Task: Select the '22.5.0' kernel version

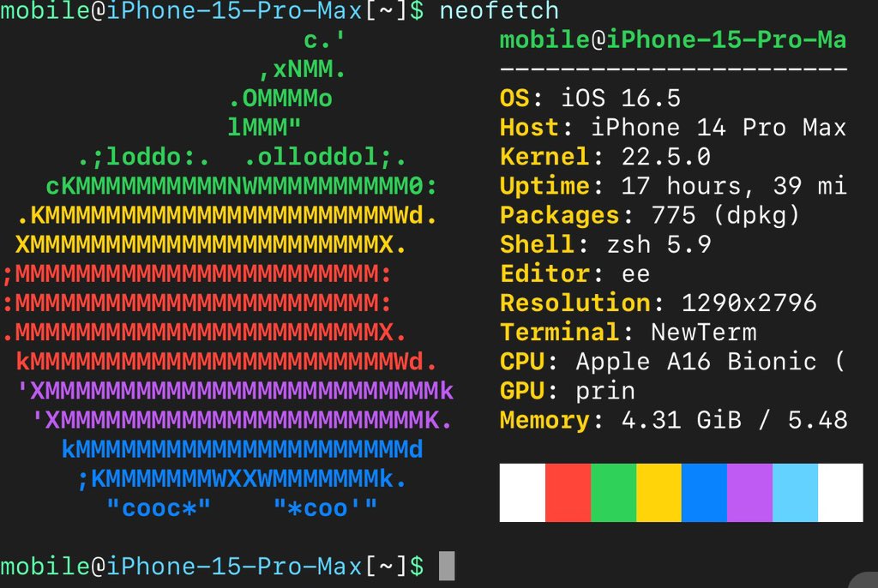Action: [x=665, y=157]
